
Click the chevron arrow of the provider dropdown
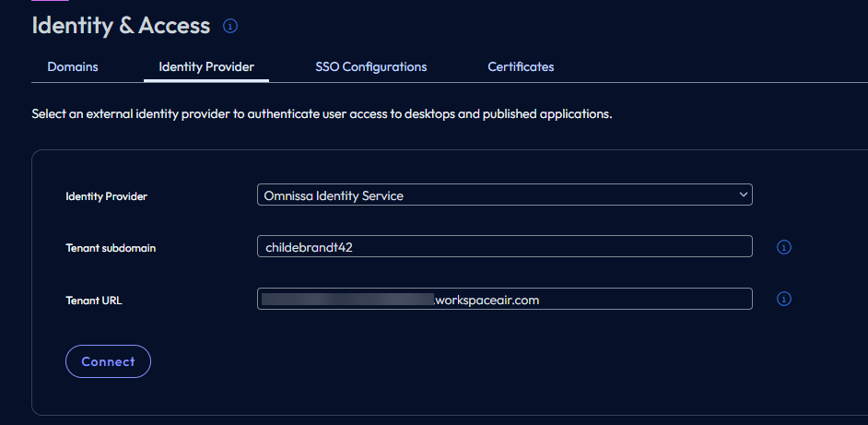[x=743, y=195]
